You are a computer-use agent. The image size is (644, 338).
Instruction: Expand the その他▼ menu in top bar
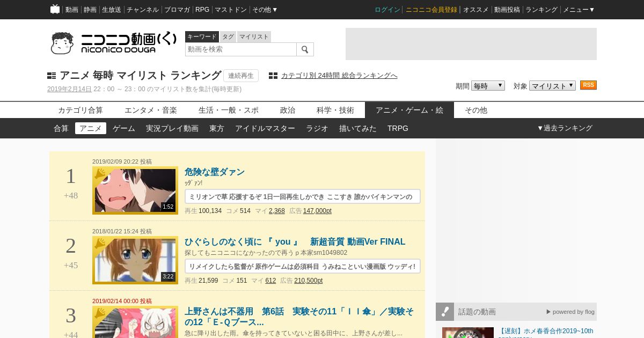pos(265,10)
